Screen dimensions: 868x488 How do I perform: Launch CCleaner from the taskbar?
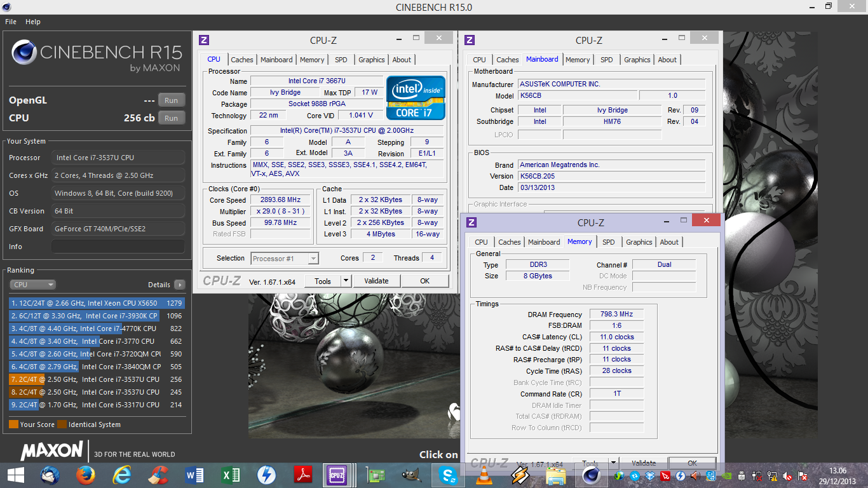(x=158, y=475)
